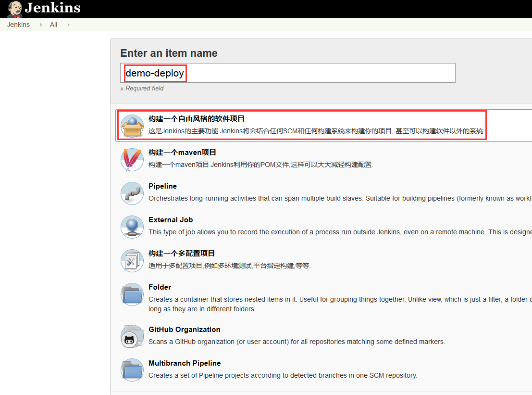The width and height of the screenshot is (532, 395).
Task: Choose the Folder item icon
Action: coord(132,294)
